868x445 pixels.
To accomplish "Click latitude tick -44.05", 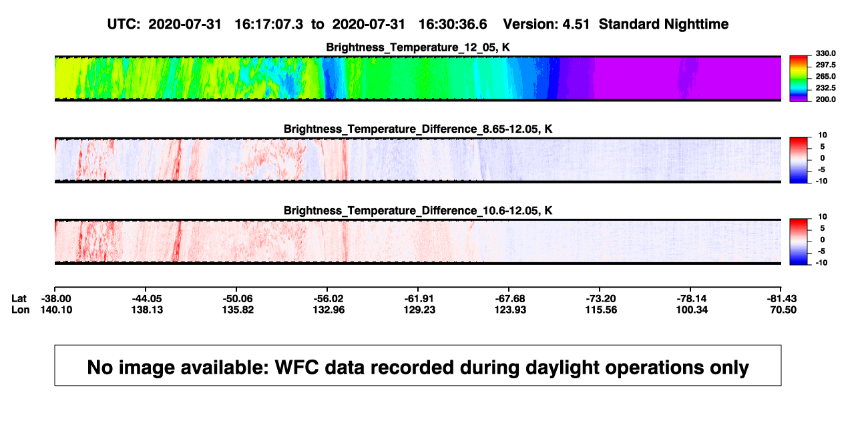I will 147,298.
